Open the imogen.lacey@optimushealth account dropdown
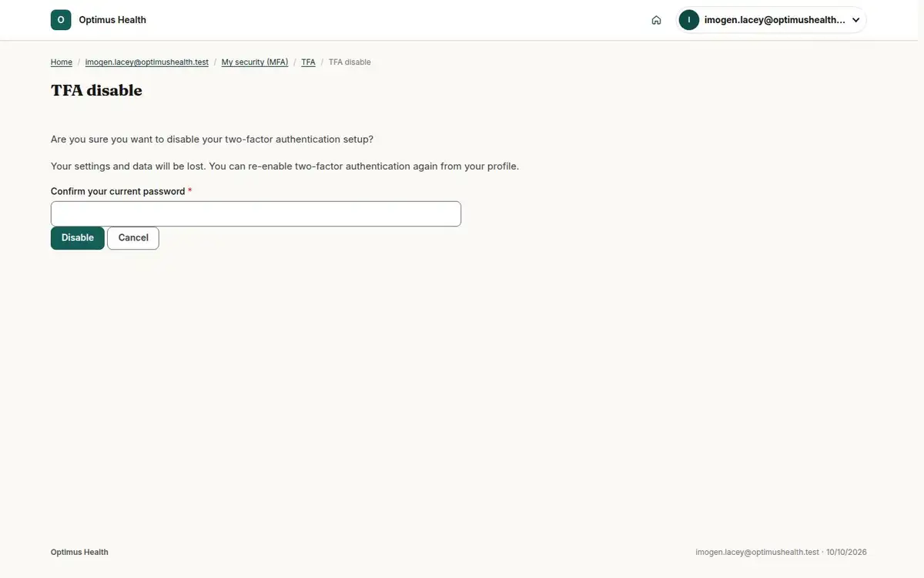924x578 pixels. click(x=772, y=20)
